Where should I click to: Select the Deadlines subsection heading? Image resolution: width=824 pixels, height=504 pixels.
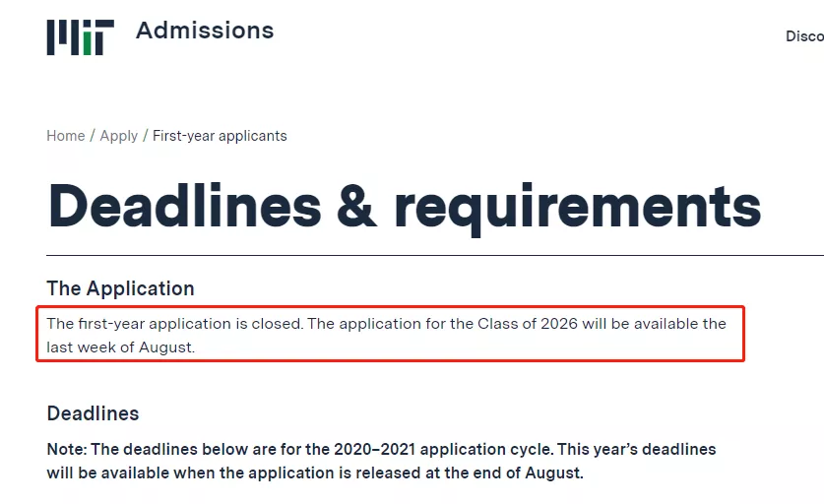(x=93, y=413)
